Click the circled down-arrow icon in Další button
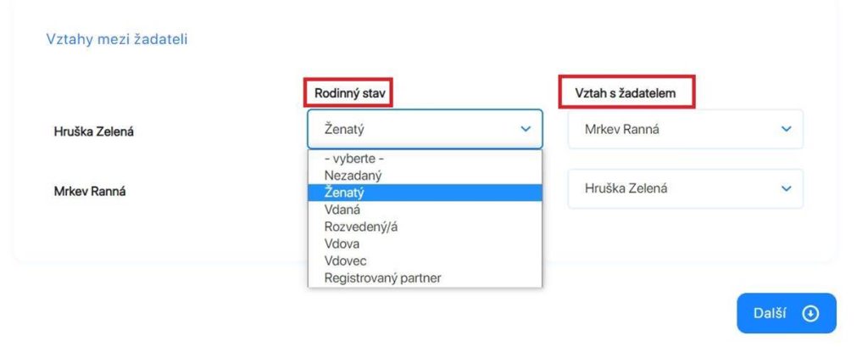The height and width of the screenshot is (347, 868). pyautogui.click(x=810, y=313)
